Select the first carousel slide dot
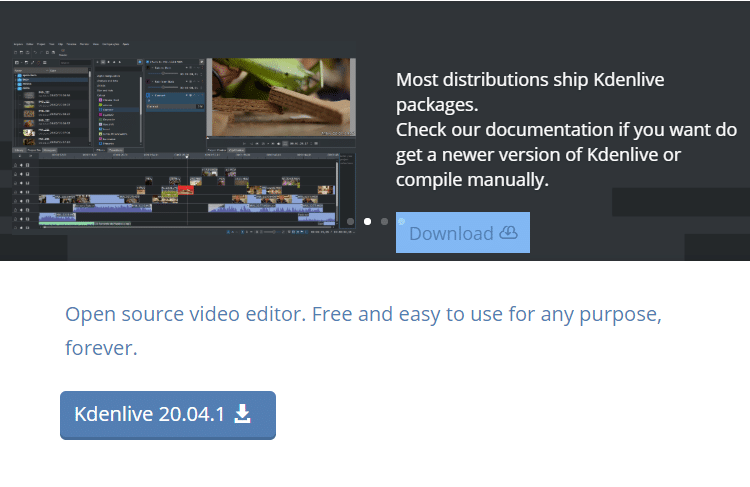Screen dimensions: 750x487 (351, 221)
